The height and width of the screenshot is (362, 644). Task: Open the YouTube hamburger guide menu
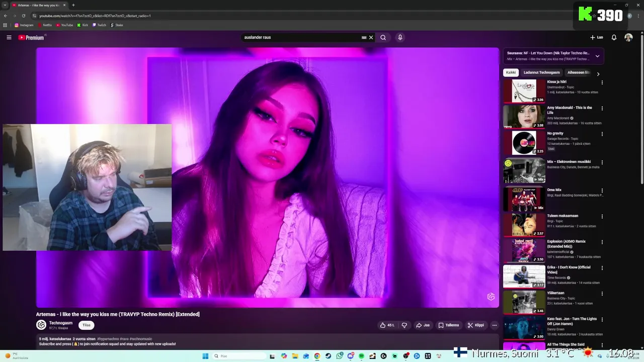pos(9,37)
